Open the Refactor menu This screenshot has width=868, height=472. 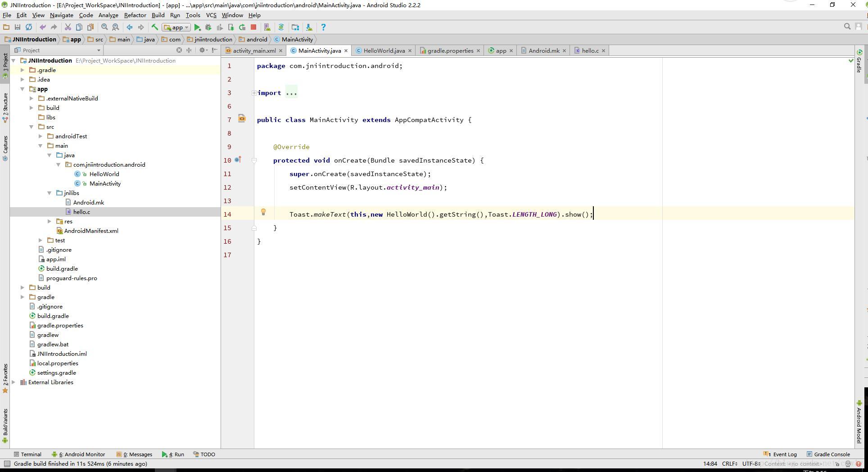135,15
